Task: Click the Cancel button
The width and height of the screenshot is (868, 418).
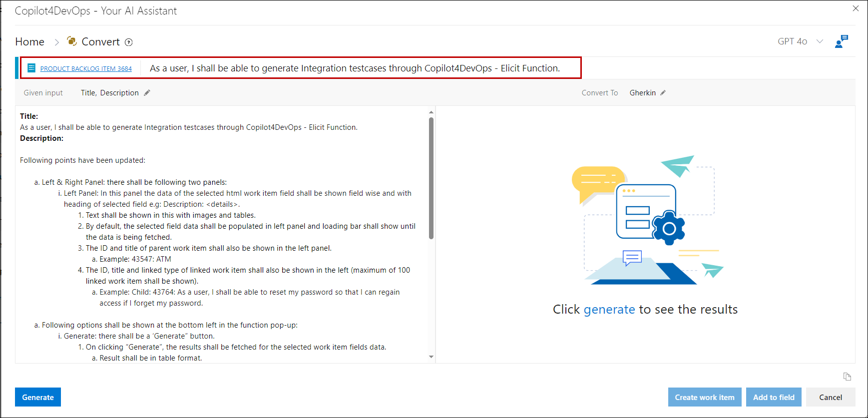Action: point(831,397)
